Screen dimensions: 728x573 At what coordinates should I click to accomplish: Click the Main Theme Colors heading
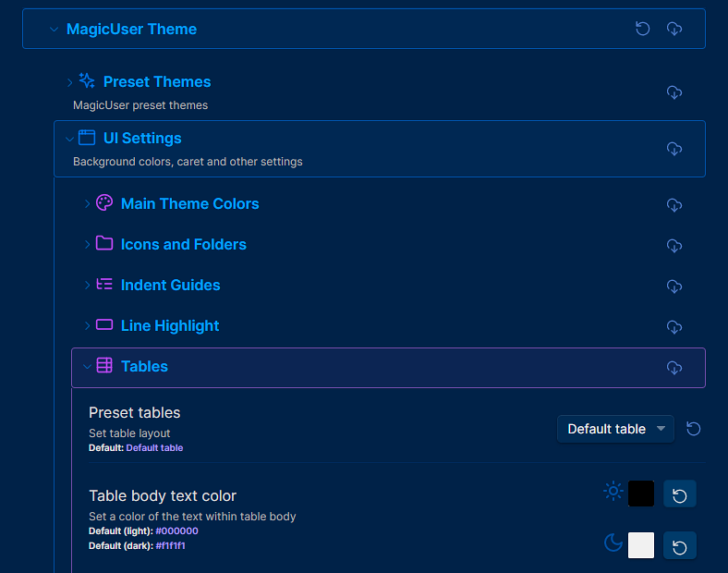tap(190, 203)
